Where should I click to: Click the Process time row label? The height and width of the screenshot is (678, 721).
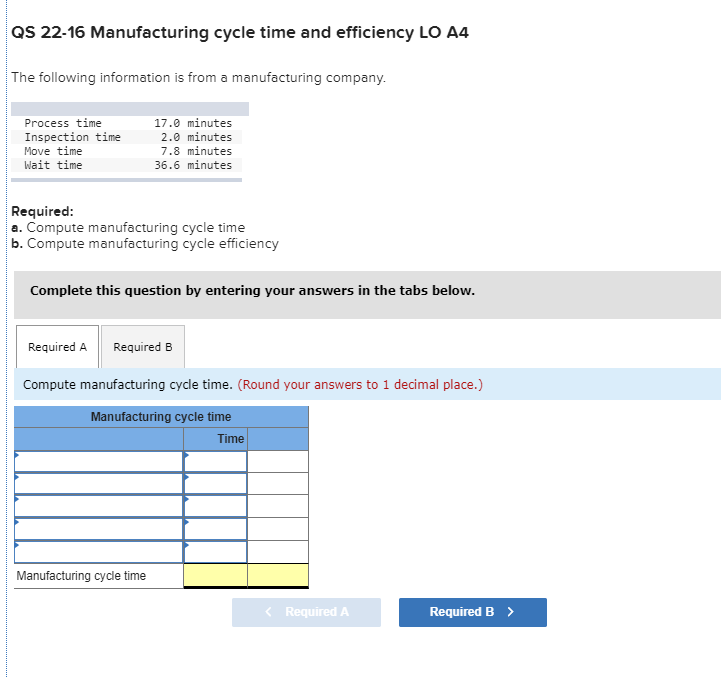click(x=63, y=123)
